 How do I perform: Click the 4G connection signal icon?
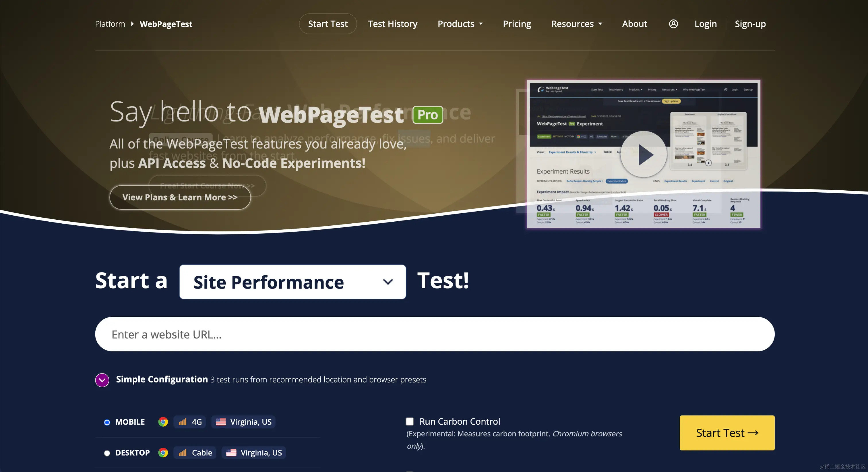[182, 422]
